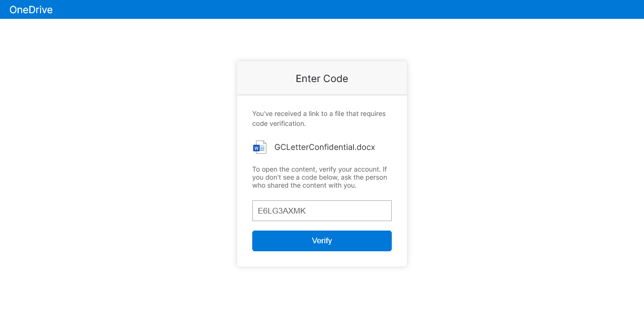
Task: Click the word "Verify" label on button
Action: pos(322,241)
